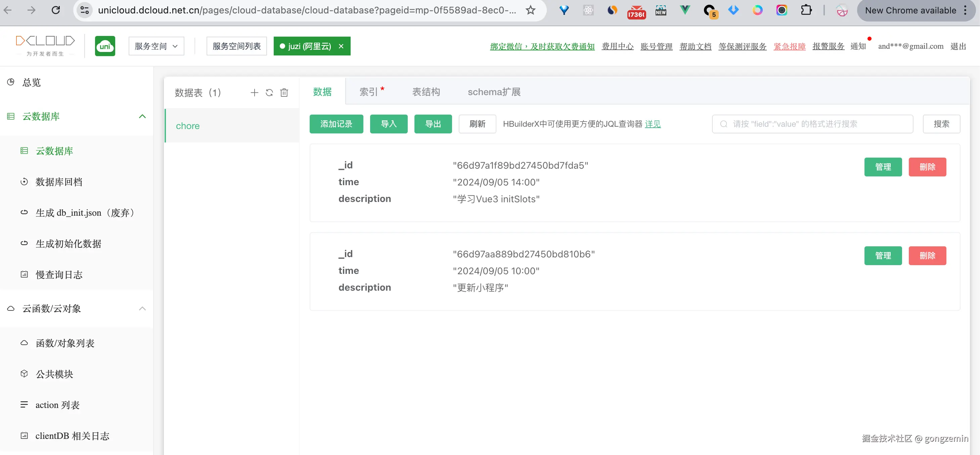This screenshot has width=980, height=455.
Task: Open the Chrome extensions puzzle icon
Action: pos(806,10)
